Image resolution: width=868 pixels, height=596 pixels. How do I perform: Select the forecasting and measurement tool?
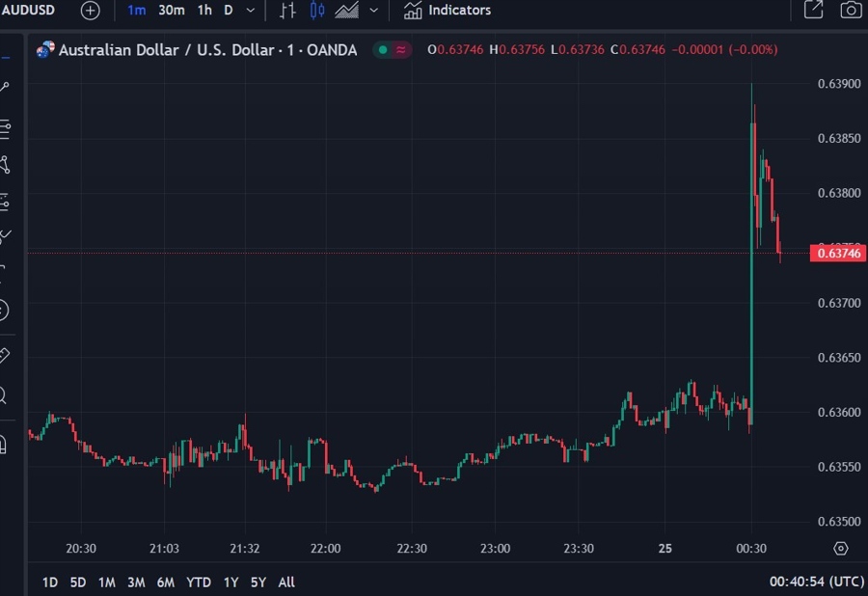[5, 202]
